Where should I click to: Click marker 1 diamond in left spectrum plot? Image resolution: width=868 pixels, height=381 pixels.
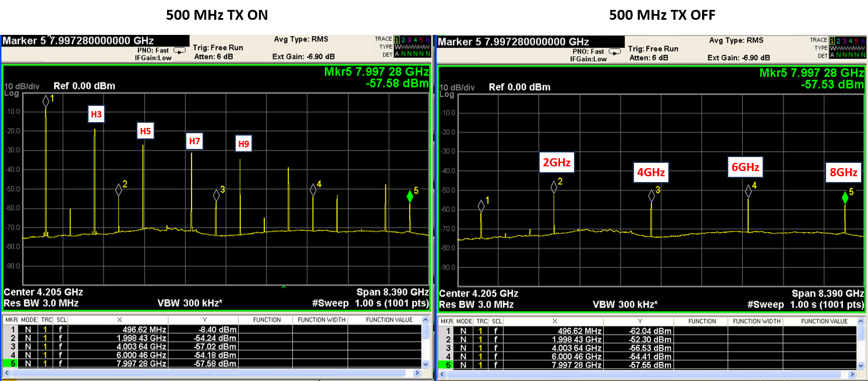coord(46,101)
